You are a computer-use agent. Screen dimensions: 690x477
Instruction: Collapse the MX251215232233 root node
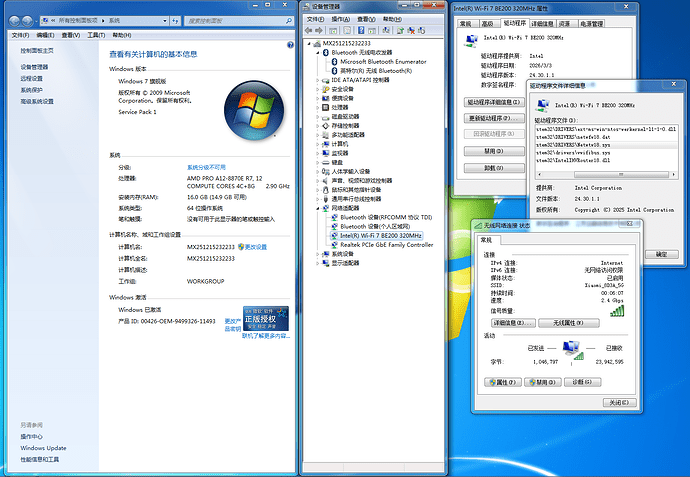309,44
